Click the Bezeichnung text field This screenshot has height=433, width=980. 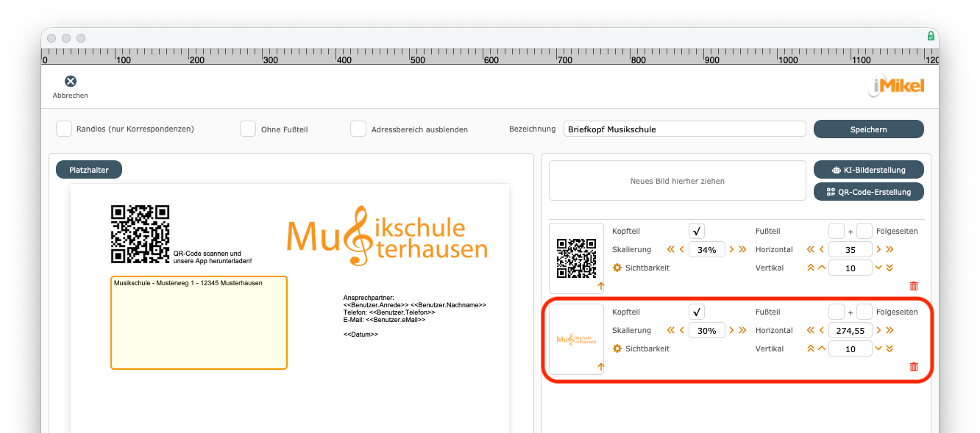[x=685, y=129]
